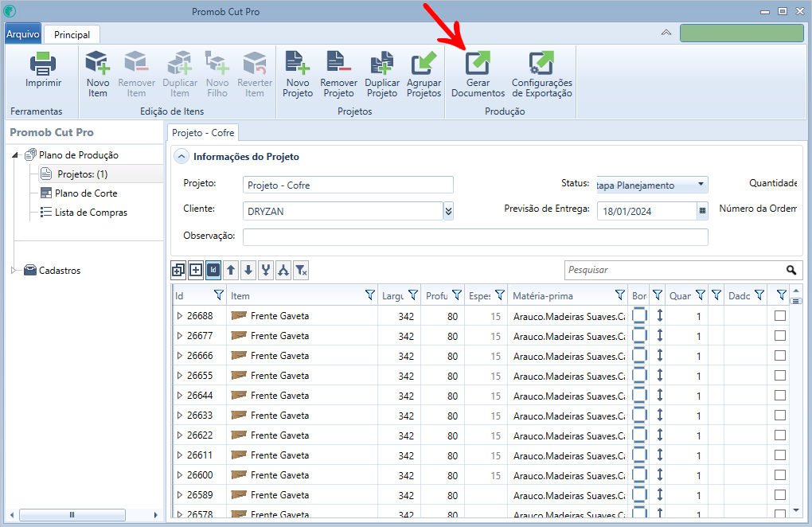Open Lista de Compras in tree
The image size is (812, 527).
91,213
